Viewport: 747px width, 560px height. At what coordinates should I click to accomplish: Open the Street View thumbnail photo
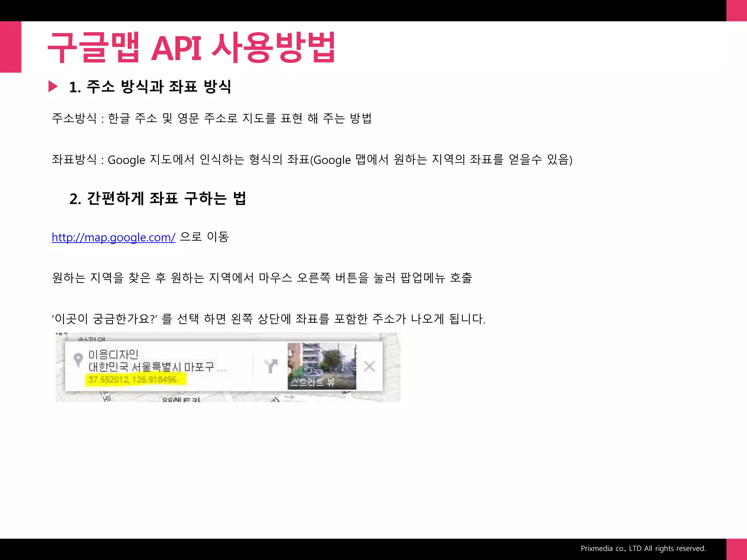tap(322, 360)
